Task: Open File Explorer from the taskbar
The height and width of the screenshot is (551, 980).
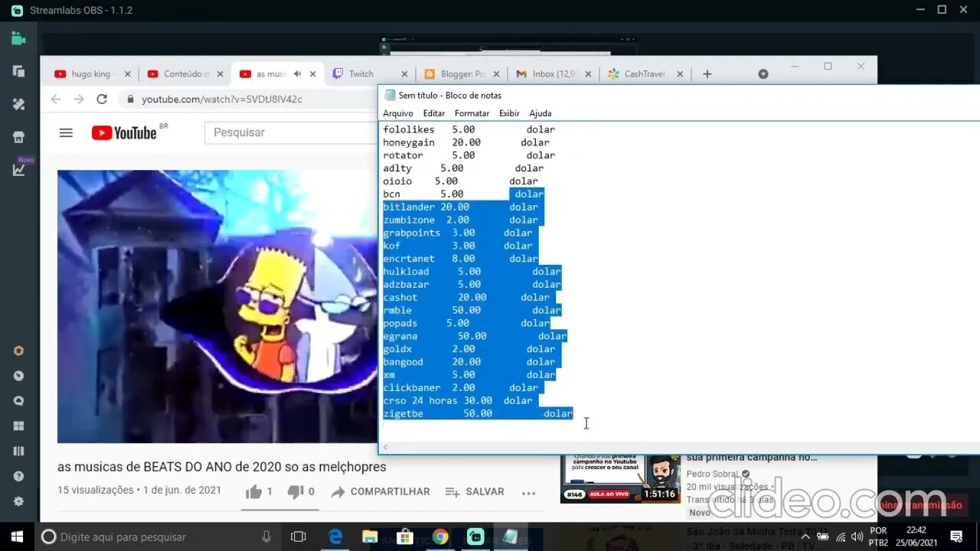Action: coord(370,536)
